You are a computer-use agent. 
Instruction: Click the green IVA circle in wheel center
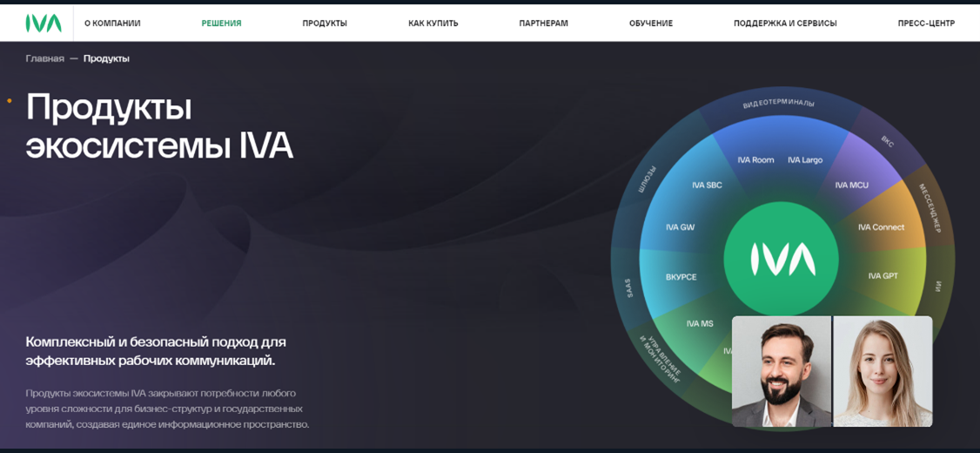point(781,259)
